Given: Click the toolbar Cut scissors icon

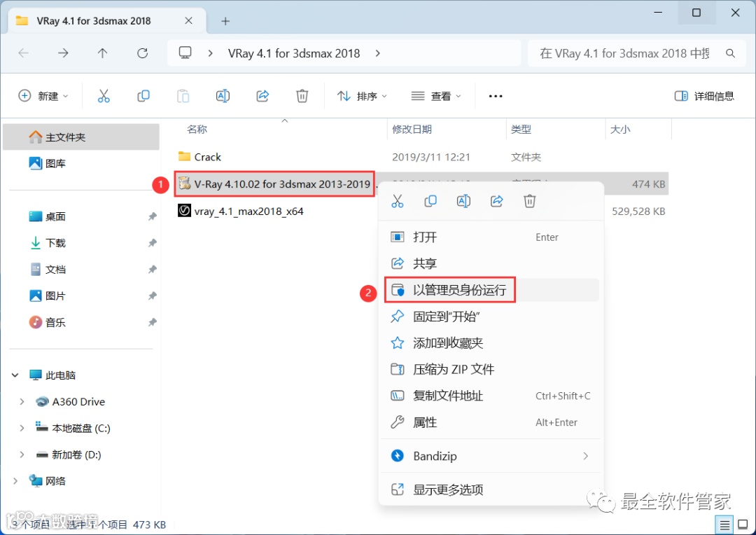Looking at the screenshot, I should [x=104, y=96].
